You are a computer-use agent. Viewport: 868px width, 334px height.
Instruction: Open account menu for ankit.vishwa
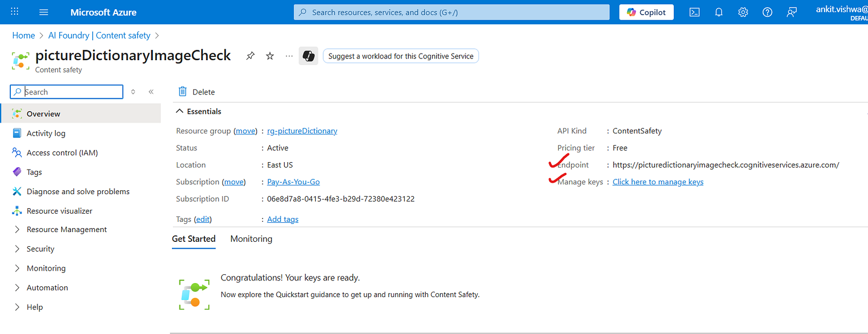(841, 12)
